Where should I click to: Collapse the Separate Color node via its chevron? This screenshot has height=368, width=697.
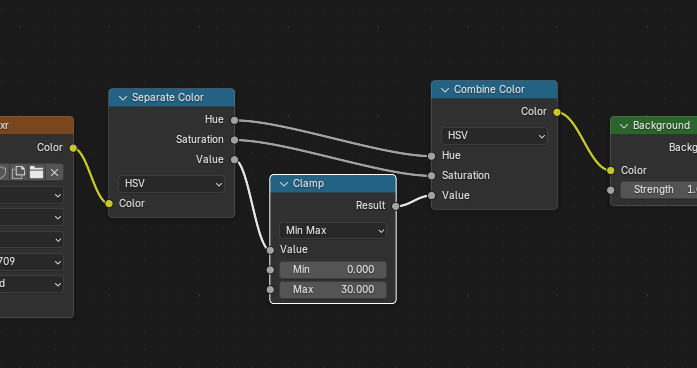[x=123, y=98]
